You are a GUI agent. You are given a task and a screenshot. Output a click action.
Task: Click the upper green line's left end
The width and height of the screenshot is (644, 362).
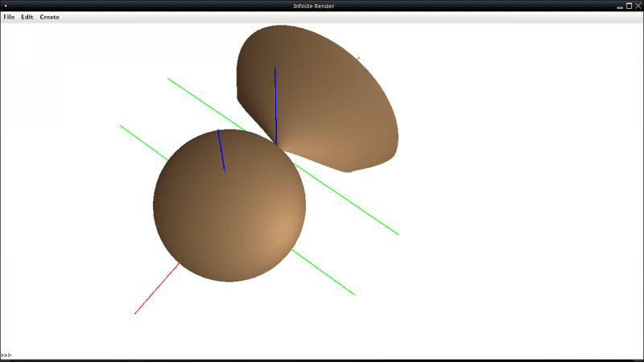[x=170, y=80]
